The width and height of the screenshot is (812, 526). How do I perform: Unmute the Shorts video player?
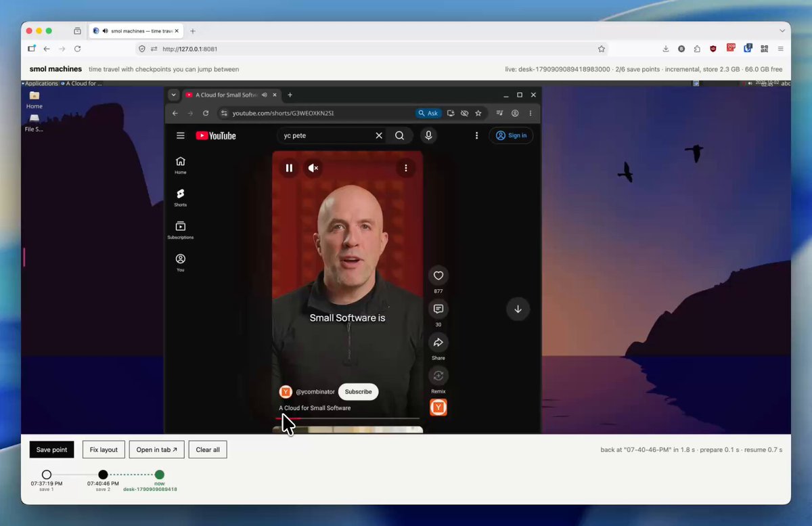[x=313, y=168]
